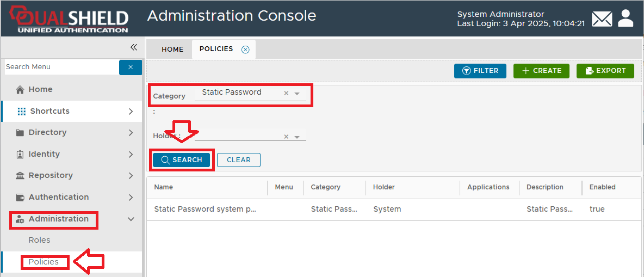Clear the Static Password category selection
The width and height of the screenshot is (644, 277).
pos(286,94)
